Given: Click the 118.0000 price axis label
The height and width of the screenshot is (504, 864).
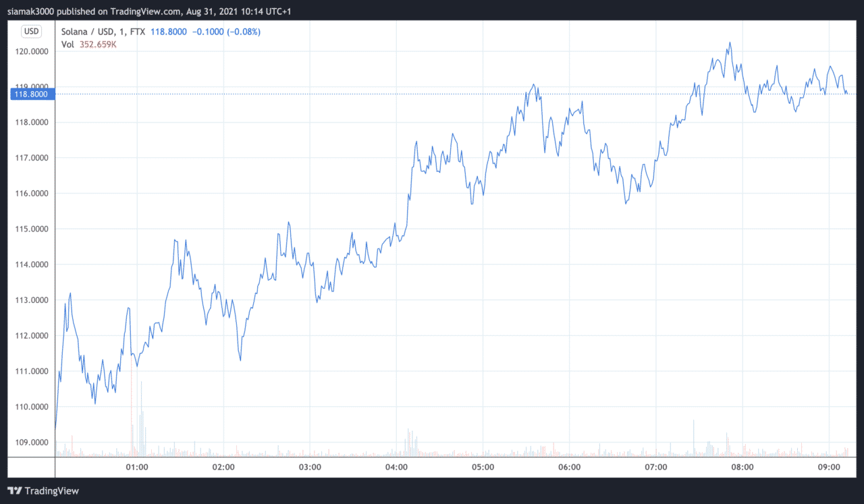Looking at the screenshot, I should tap(30, 122).
